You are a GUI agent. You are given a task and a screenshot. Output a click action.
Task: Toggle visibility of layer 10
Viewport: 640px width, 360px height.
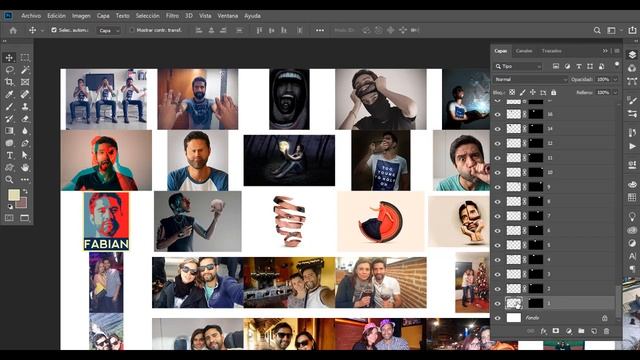point(498,173)
